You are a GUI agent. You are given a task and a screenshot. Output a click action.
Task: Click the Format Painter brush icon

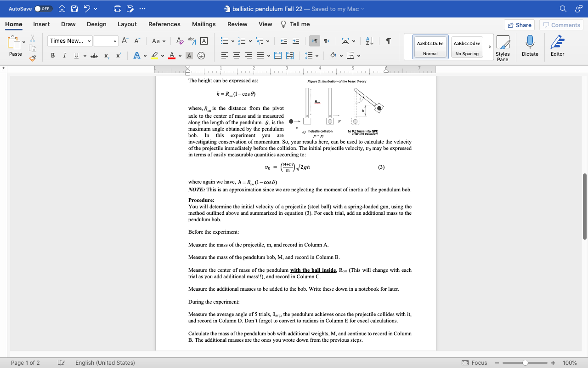point(33,58)
